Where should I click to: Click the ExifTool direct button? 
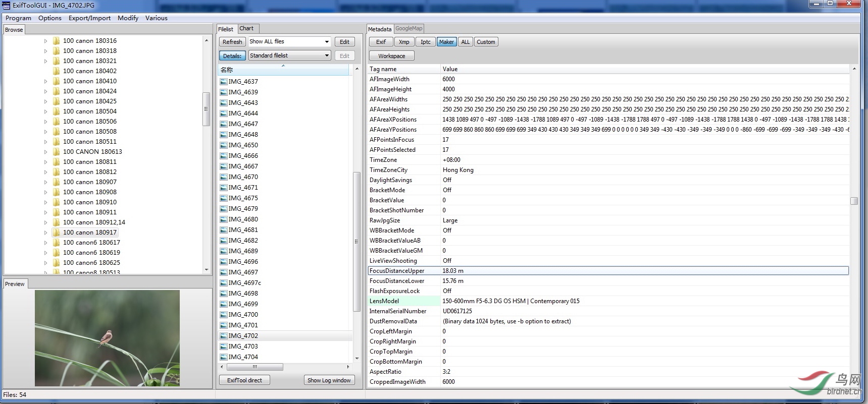click(244, 380)
